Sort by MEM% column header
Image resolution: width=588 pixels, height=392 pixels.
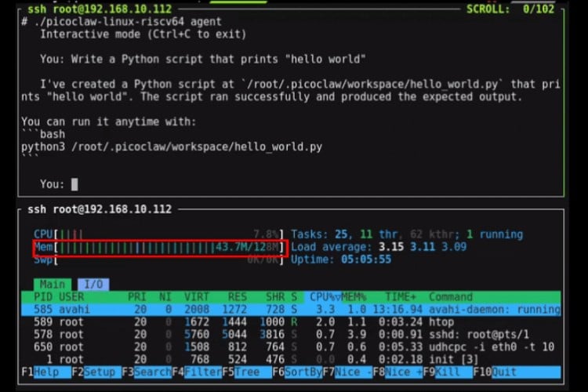[354, 296]
